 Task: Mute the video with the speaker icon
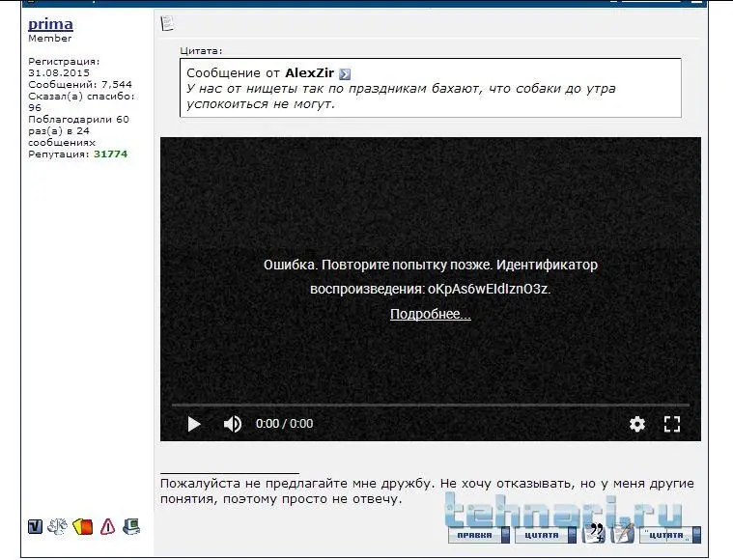pyautogui.click(x=233, y=424)
